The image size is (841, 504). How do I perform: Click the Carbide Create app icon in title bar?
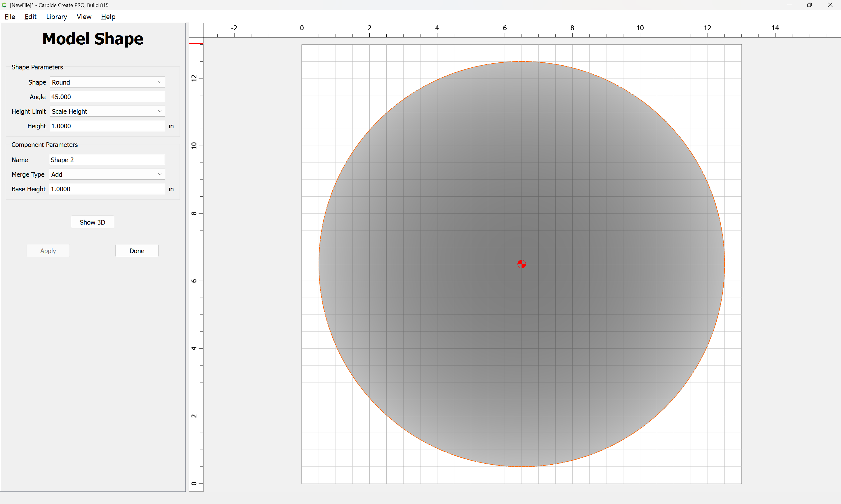[x=4, y=5]
